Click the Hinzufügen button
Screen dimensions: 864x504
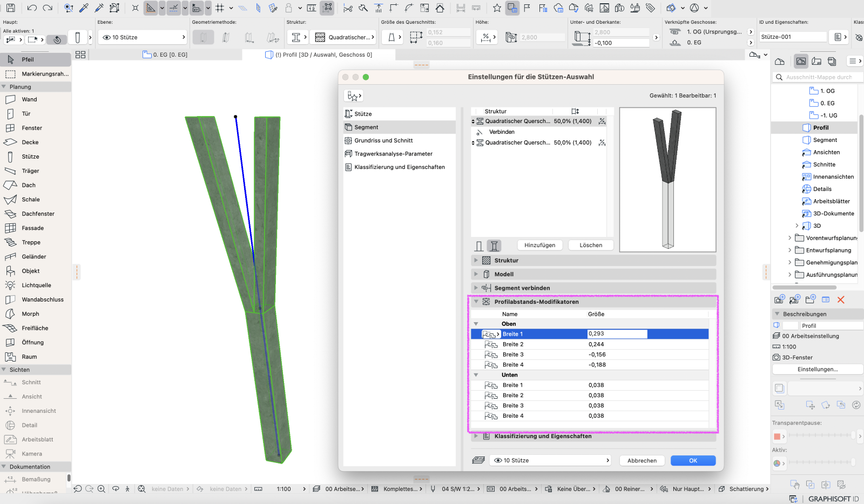tap(540, 245)
